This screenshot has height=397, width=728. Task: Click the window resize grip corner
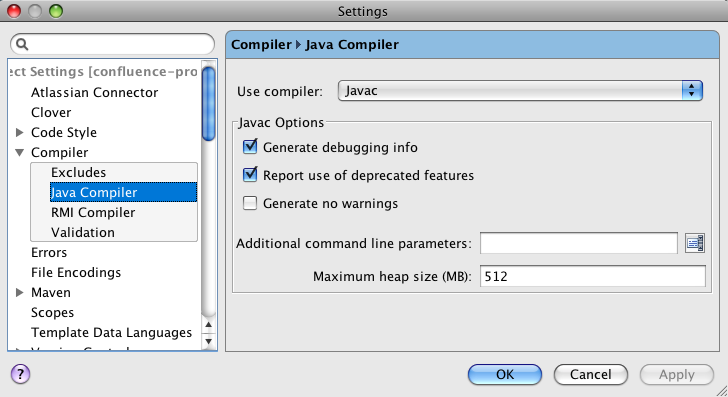(x=722, y=390)
